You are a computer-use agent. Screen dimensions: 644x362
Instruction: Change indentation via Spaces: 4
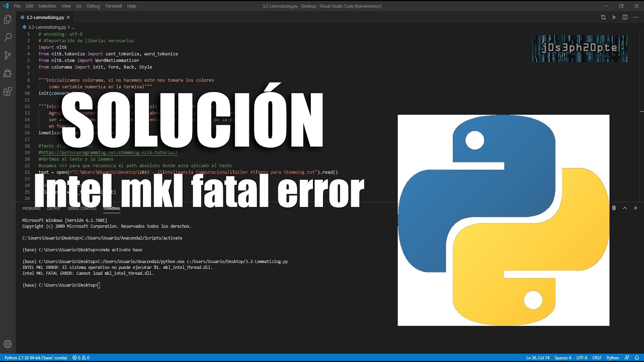pos(562,358)
